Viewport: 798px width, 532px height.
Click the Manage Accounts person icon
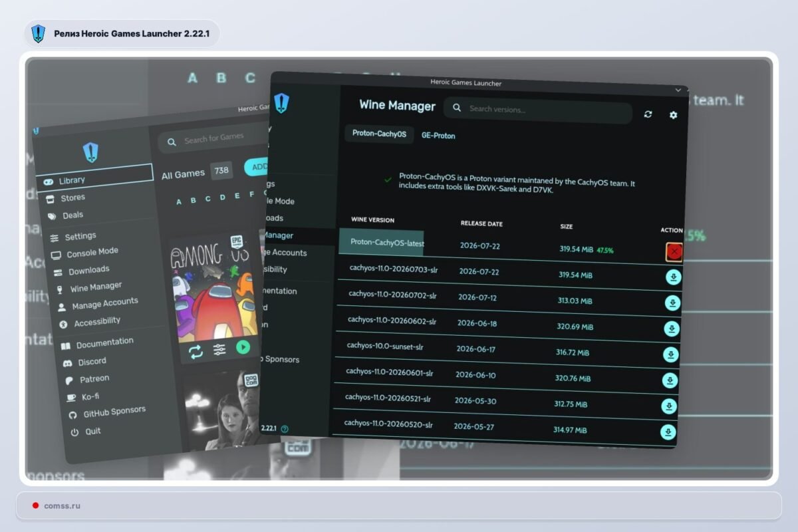(x=61, y=307)
